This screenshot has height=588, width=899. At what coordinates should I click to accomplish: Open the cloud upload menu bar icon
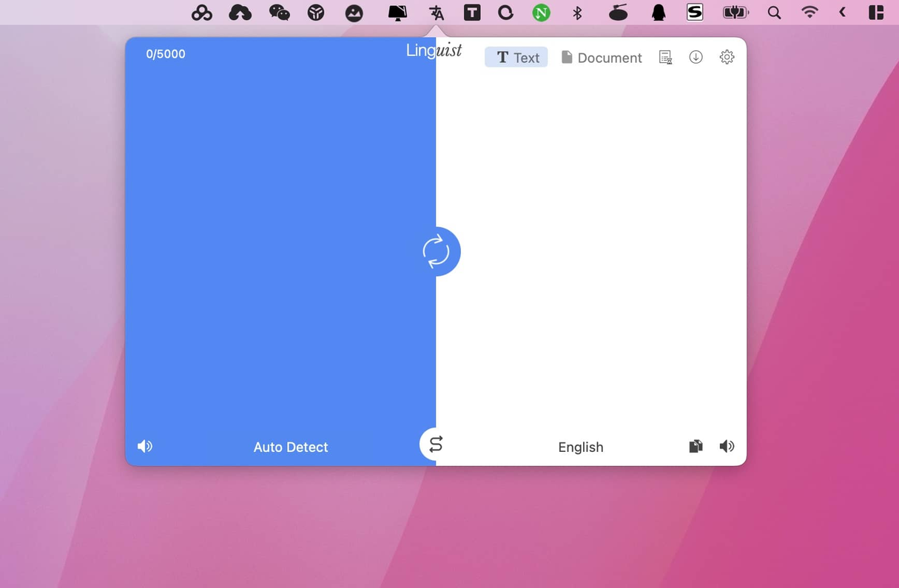(x=240, y=13)
